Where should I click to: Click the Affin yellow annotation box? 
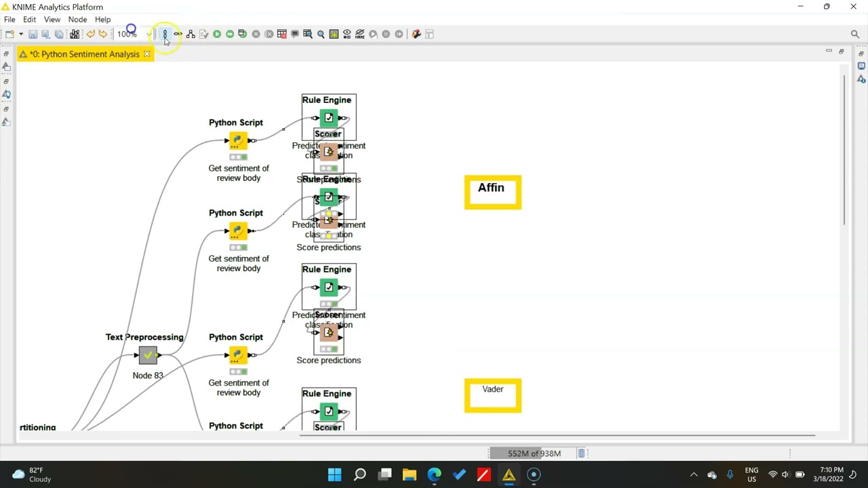click(493, 192)
